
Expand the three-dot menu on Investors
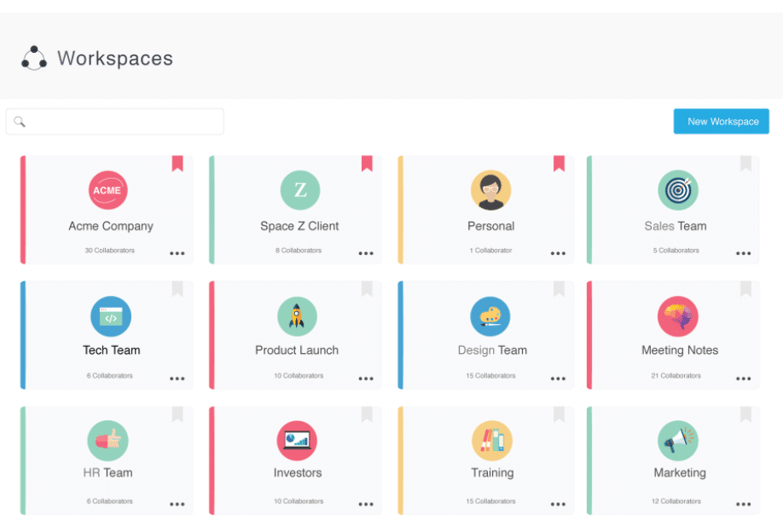[x=366, y=504]
